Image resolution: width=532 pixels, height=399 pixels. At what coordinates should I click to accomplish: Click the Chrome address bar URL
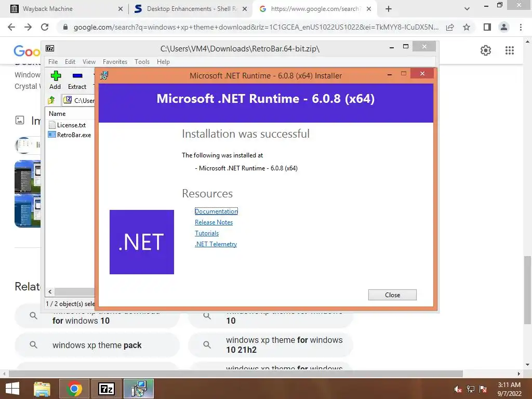[256, 27]
